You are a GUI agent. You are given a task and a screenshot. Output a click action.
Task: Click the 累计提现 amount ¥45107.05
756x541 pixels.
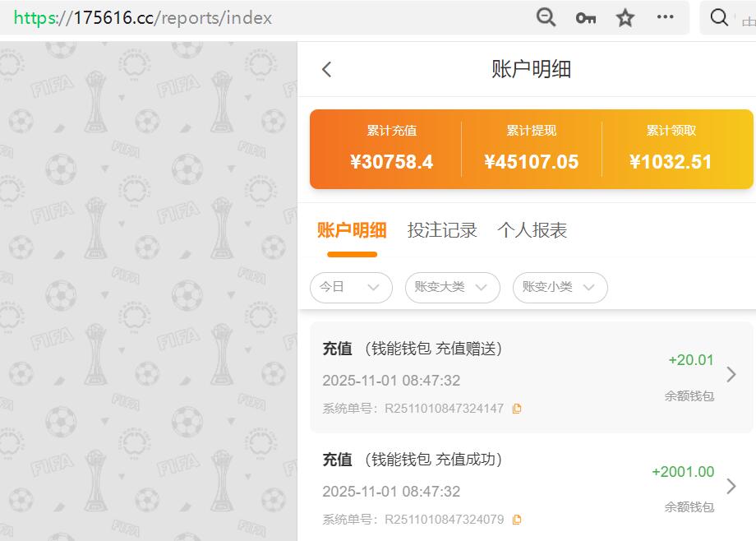[x=532, y=162]
